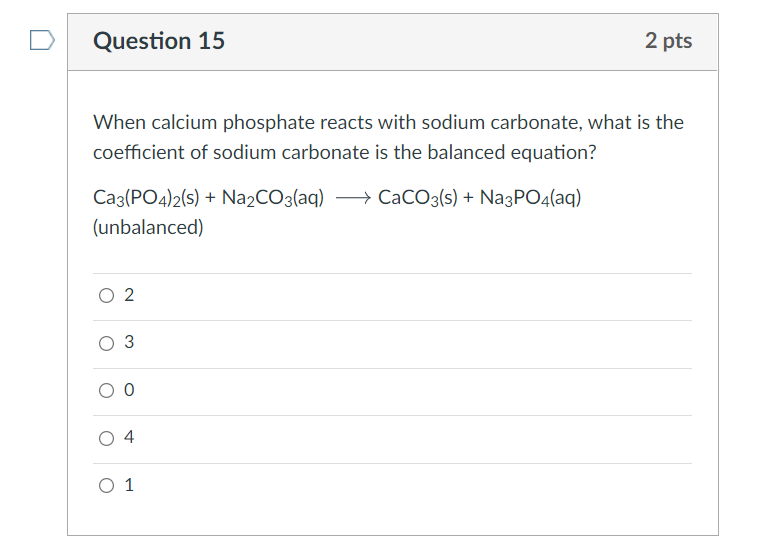The width and height of the screenshot is (761, 553).
Task: Select the radio button for answer 2
Action: 107,296
